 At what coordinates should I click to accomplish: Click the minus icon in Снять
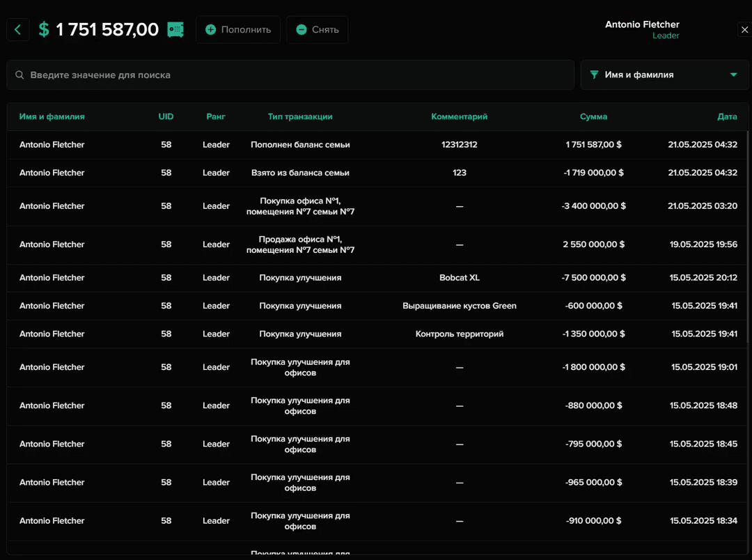301,30
